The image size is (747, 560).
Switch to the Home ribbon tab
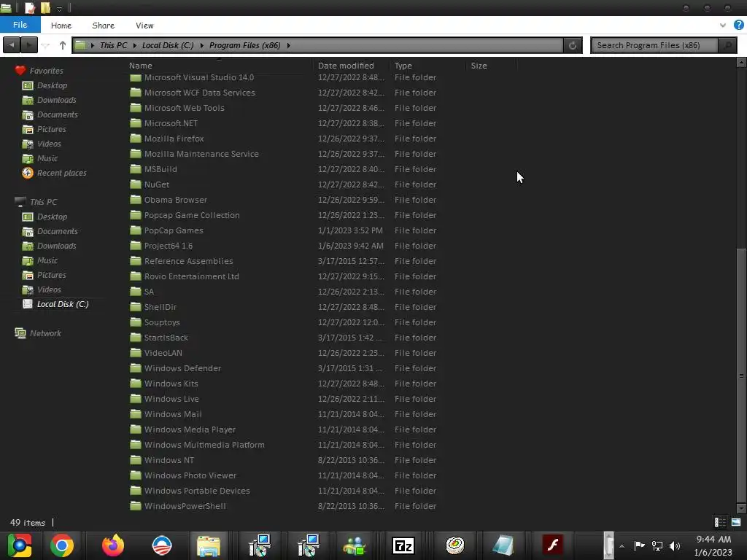(61, 26)
